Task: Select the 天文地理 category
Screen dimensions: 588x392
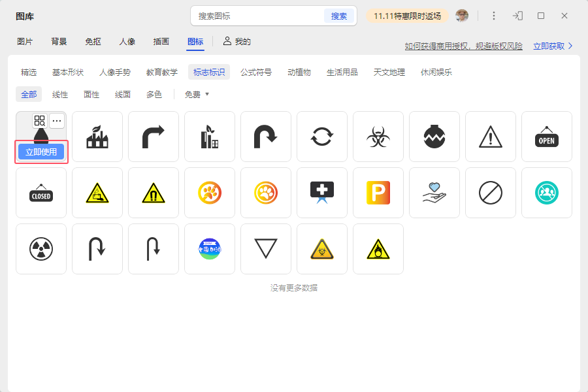Action: coord(389,73)
